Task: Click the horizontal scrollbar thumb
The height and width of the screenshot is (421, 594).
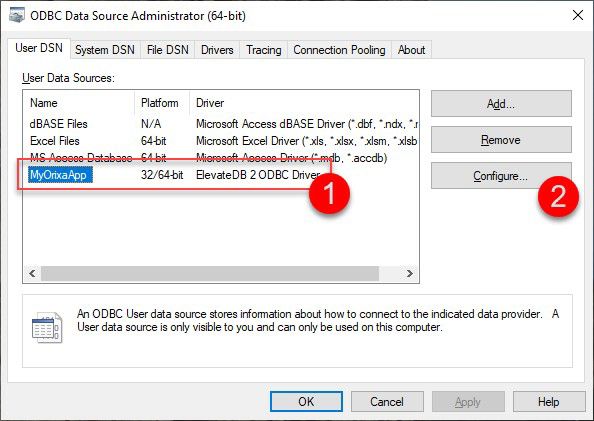Action: tap(210, 273)
